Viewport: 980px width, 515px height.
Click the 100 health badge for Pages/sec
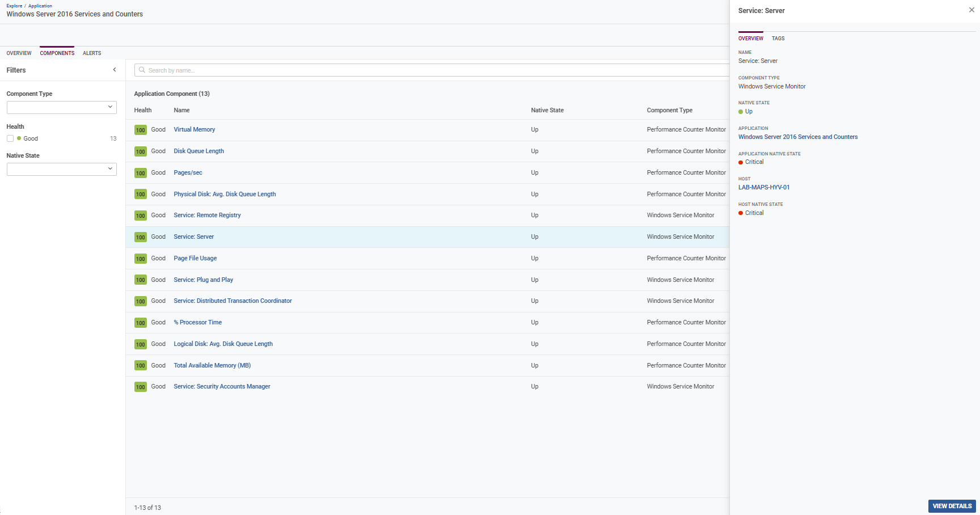[141, 173]
